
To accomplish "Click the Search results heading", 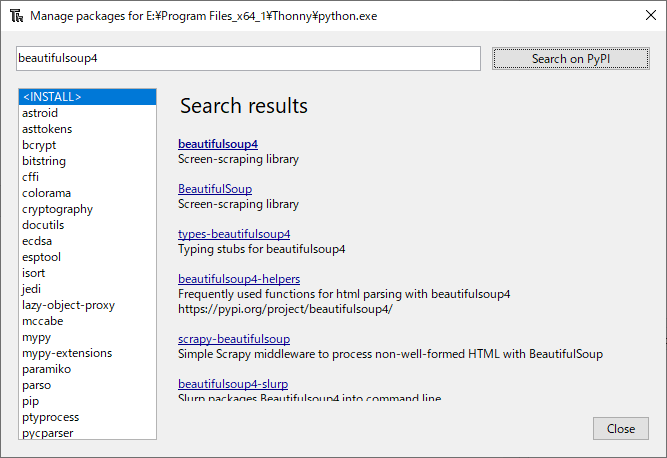I will [244, 106].
